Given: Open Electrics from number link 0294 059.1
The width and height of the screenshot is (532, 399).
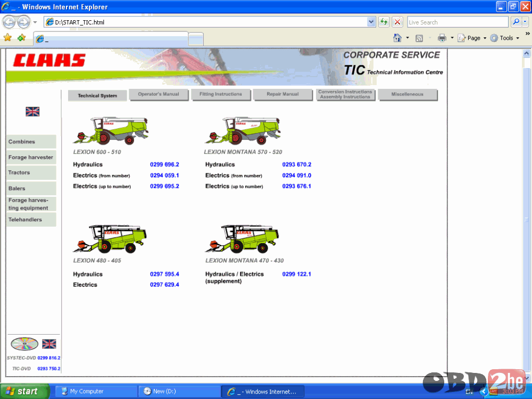Looking at the screenshot, I should coord(164,176).
